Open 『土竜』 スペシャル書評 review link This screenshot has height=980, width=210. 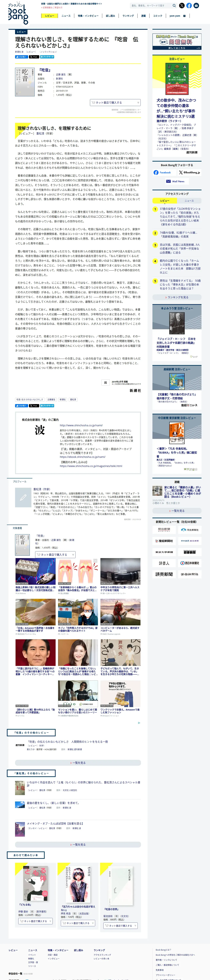pos(83,784)
